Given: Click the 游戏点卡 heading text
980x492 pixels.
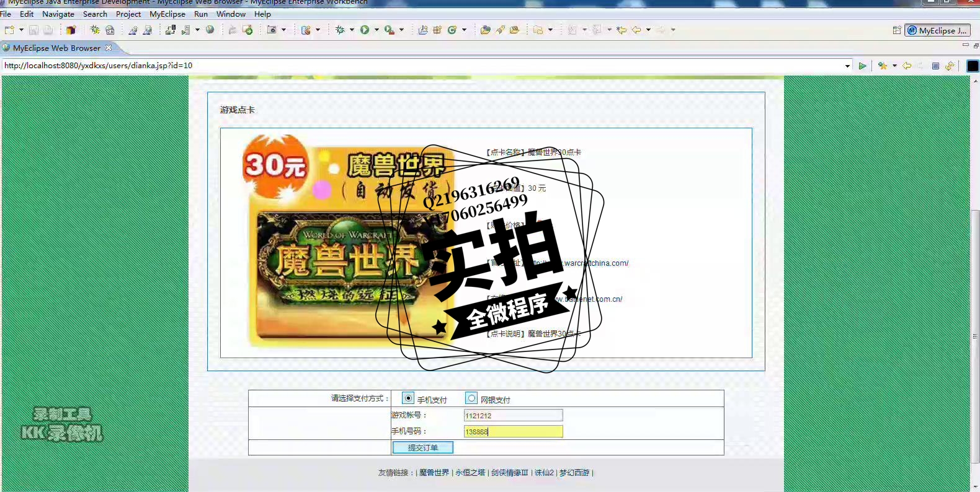Looking at the screenshot, I should point(238,110).
